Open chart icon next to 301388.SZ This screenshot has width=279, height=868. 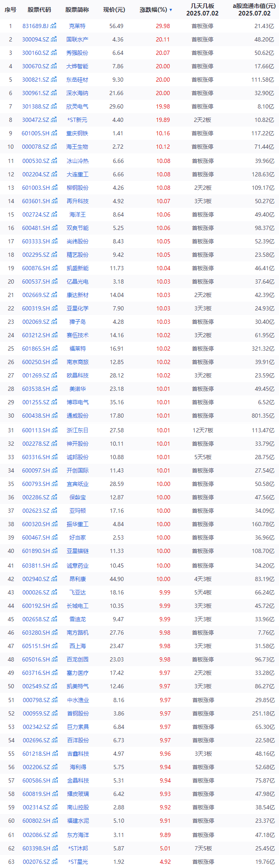53,106
